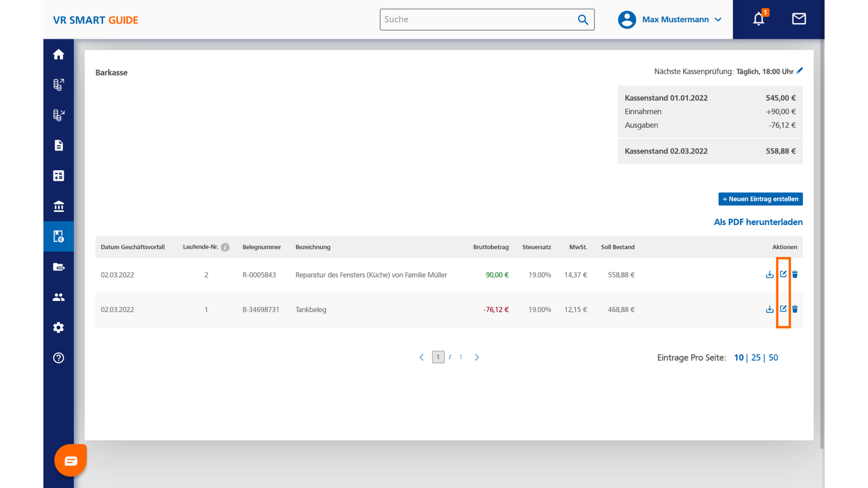Click the Kassenstand 02.03.2022 summary row
The width and height of the screenshot is (868, 488).
[x=710, y=151]
